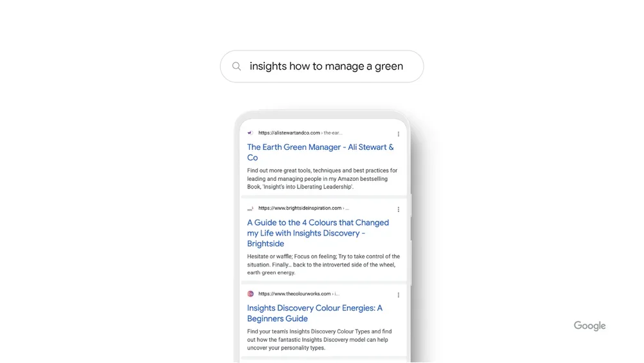644x363 pixels.
Task: Open three-dot menu for Colourworks result
Action: coord(398,295)
